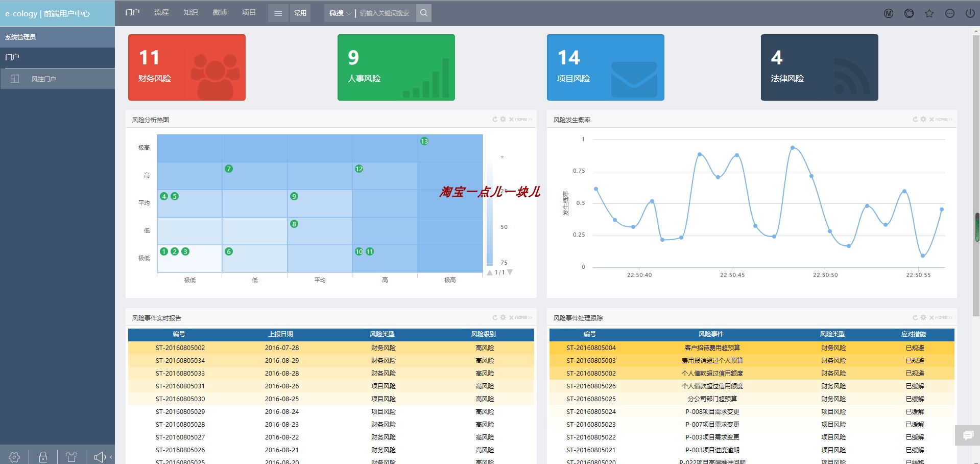
Task: Open the more options ellipsis circle icon
Action: (x=950, y=13)
